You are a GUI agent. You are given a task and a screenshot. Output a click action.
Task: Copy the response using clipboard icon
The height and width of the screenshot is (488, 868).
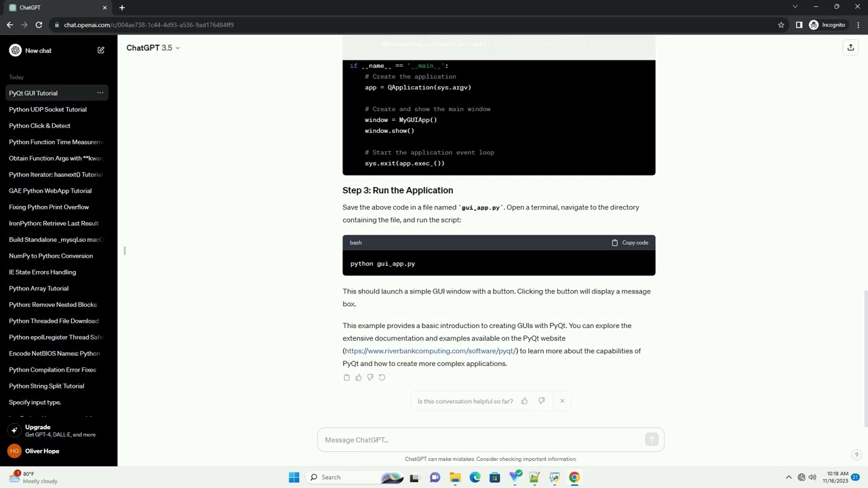347,378
